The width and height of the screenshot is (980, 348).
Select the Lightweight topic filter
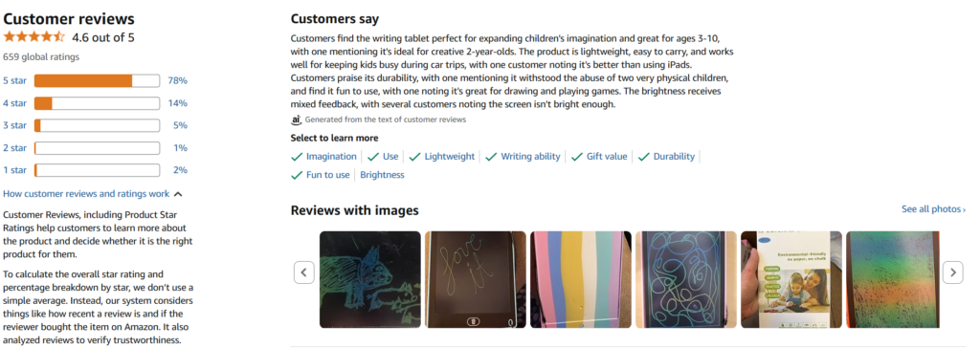click(450, 157)
